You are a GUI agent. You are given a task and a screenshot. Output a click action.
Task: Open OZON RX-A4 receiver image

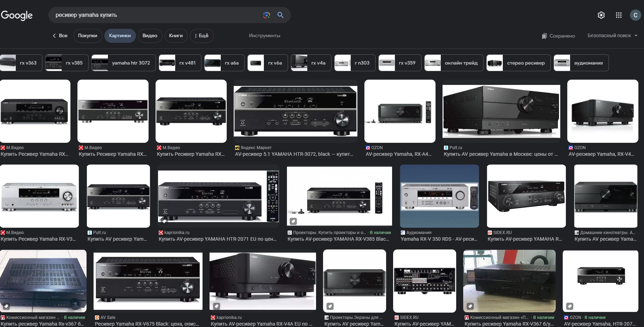[400, 111]
